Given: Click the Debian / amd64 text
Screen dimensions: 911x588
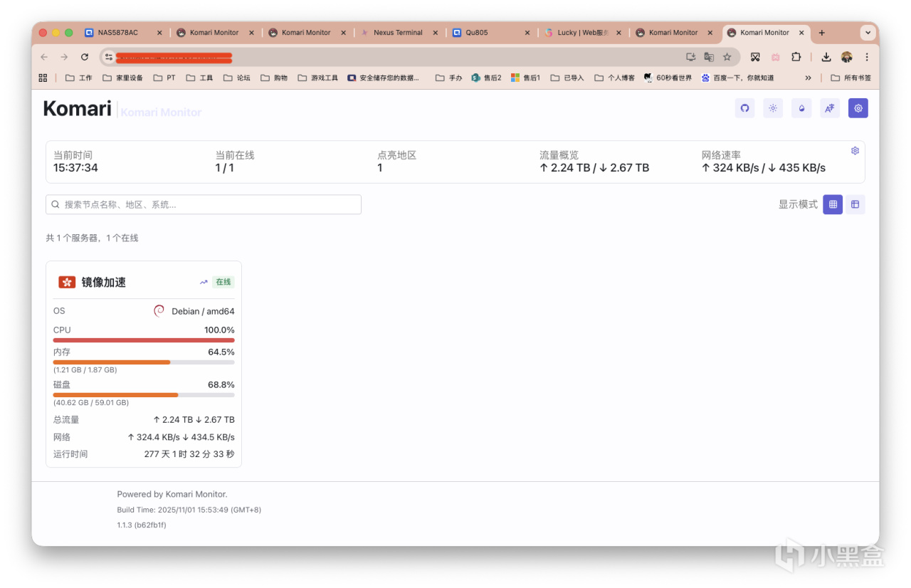Looking at the screenshot, I should click(203, 311).
